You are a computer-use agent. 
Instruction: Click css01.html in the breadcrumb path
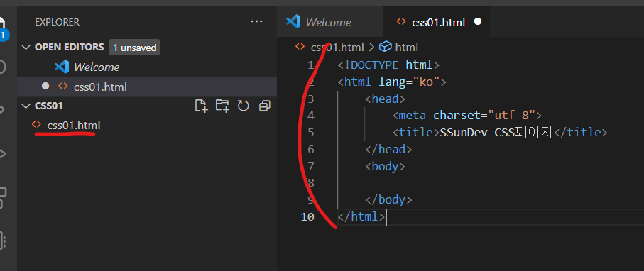337,48
